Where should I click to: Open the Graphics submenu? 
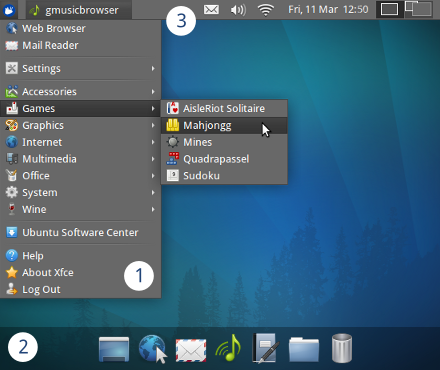pyautogui.click(x=81, y=125)
